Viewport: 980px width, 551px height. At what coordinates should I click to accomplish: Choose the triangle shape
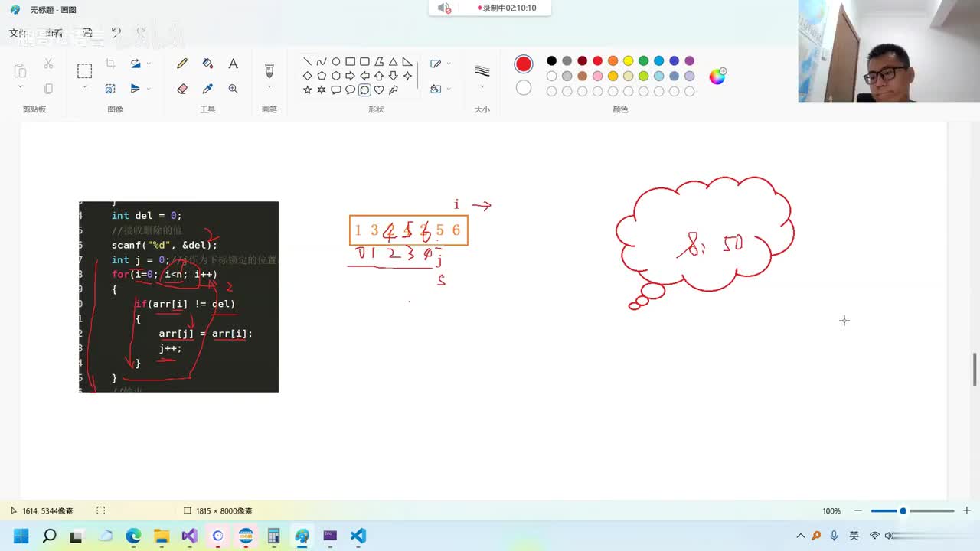tap(393, 62)
